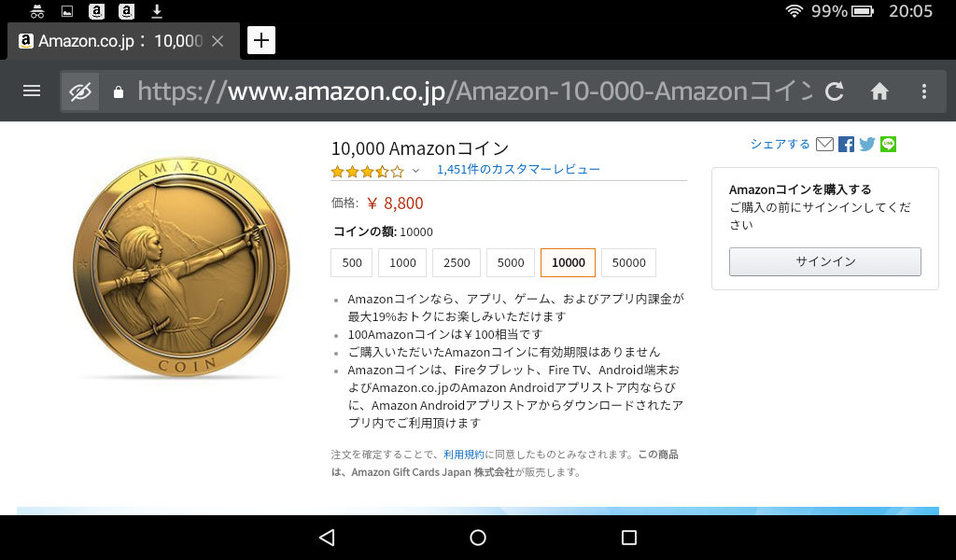Screen dimensions: 956x560
Task: Select the 5000 coin amount option
Action: tap(511, 262)
